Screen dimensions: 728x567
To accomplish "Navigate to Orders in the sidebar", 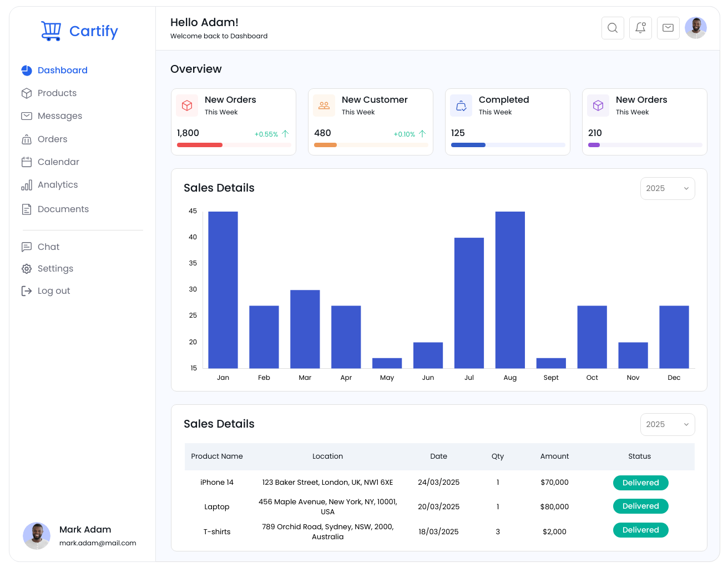I will [53, 139].
